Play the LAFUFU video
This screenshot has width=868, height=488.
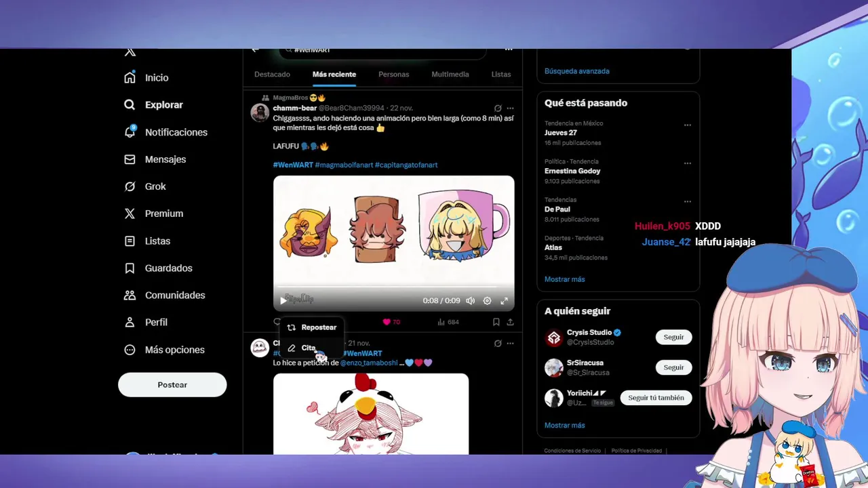coord(283,301)
